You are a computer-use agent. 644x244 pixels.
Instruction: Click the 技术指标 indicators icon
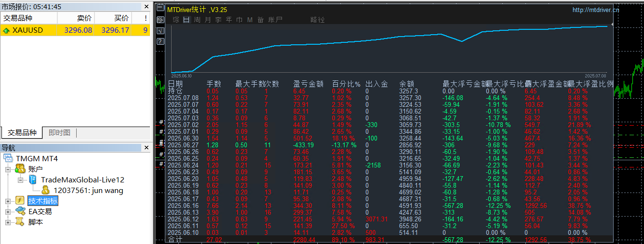point(20,201)
